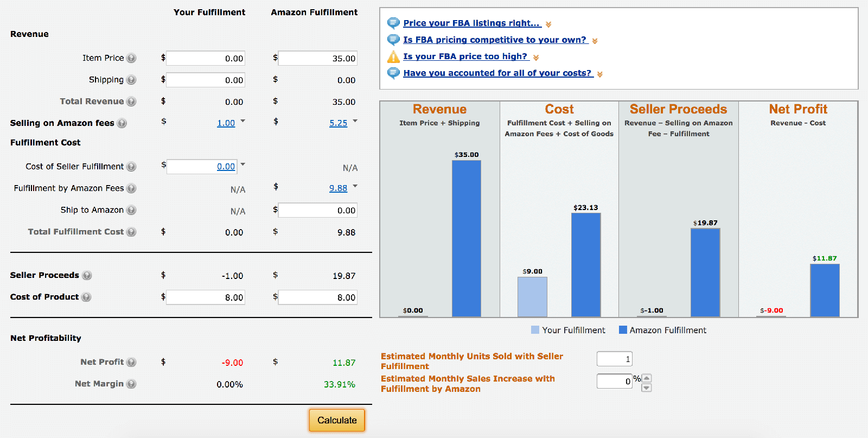Open the help icon next to Net Margin

[131, 384]
